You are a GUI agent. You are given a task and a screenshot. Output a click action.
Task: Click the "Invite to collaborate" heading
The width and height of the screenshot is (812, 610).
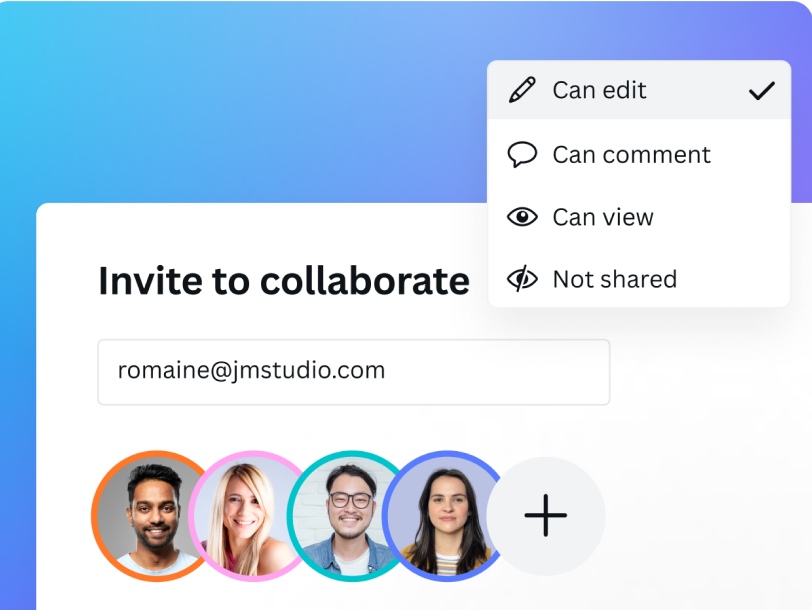(x=283, y=281)
